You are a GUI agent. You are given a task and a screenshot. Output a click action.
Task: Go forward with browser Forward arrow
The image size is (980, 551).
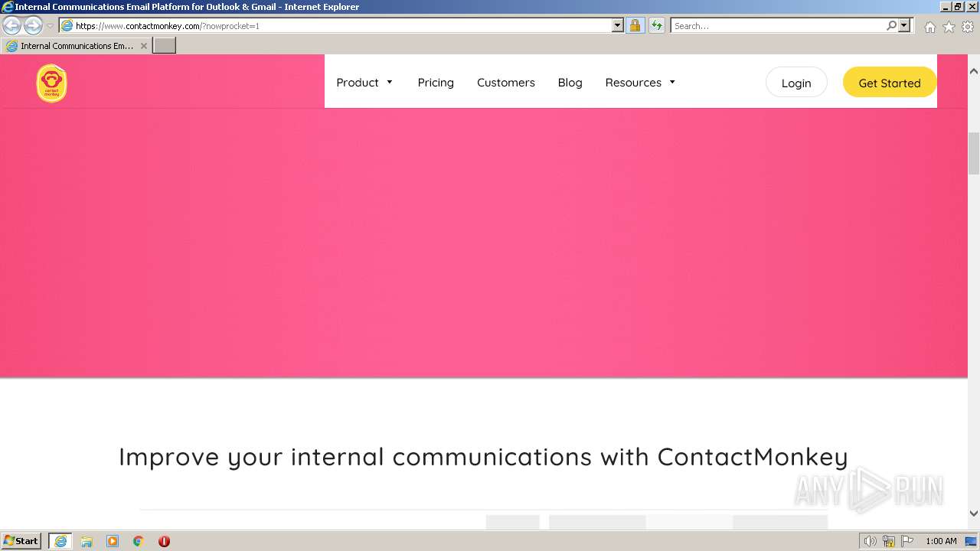pyautogui.click(x=33, y=25)
